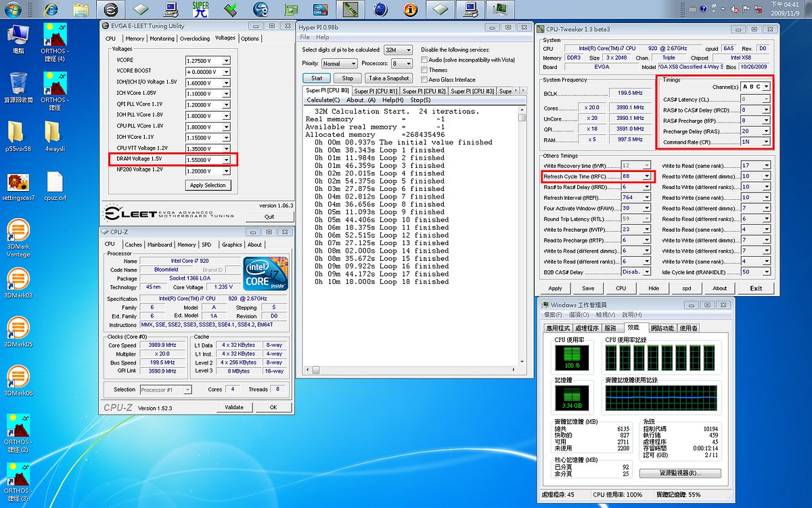Click Take a Snapshot in Hyper PI
This screenshot has height=508, width=812.
389,79
